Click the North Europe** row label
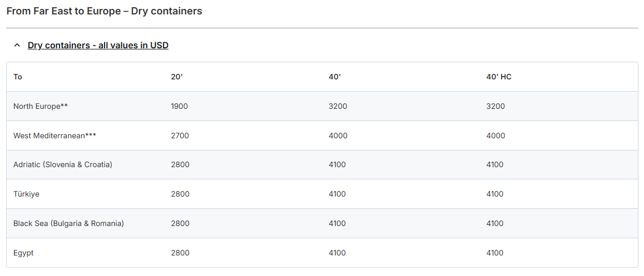This screenshot has height=276, width=644. click(x=41, y=106)
